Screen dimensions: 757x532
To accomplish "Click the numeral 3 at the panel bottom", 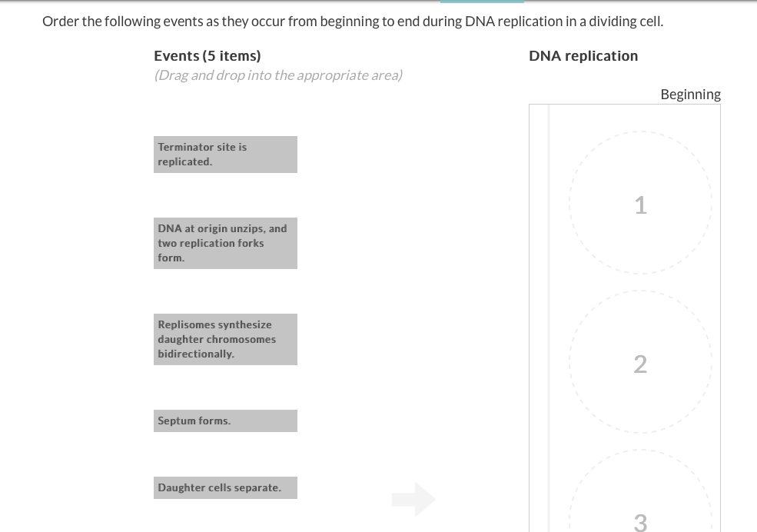I will point(640,523).
